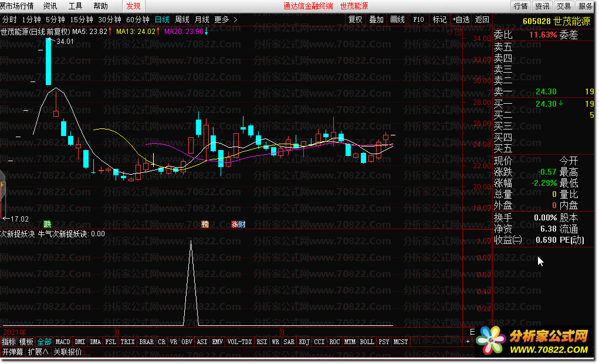Click the red 涨 marker below the chart

click(x=235, y=224)
